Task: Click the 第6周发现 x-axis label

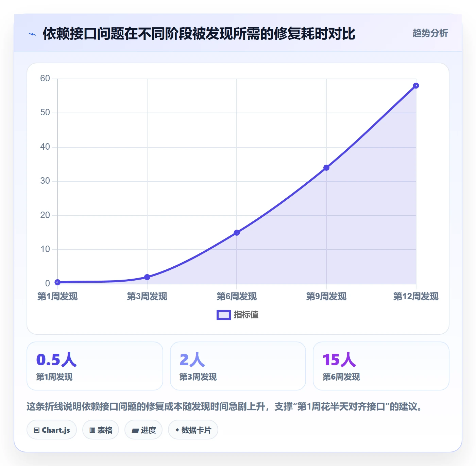Action: [x=237, y=297]
